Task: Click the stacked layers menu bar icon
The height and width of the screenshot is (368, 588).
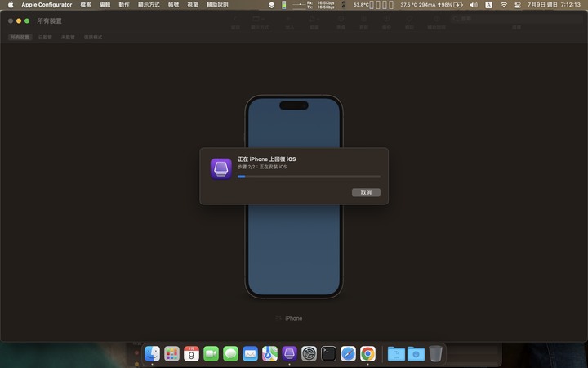Action: (272, 5)
